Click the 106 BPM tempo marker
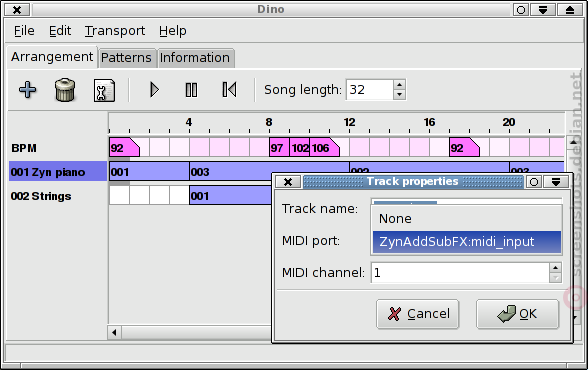The height and width of the screenshot is (370, 588). [x=324, y=148]
